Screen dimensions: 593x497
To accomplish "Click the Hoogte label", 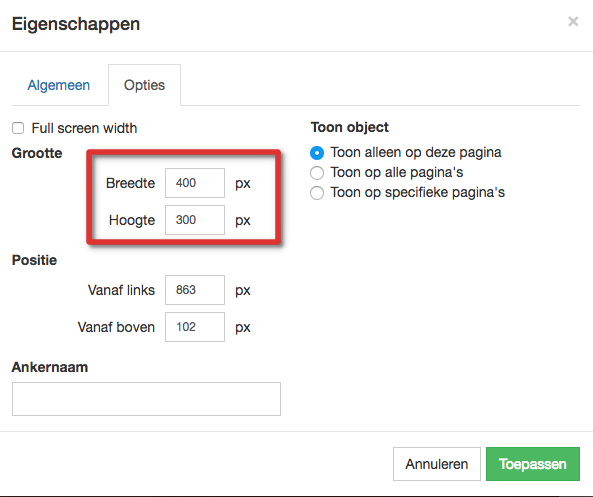I will click(132, 220).
